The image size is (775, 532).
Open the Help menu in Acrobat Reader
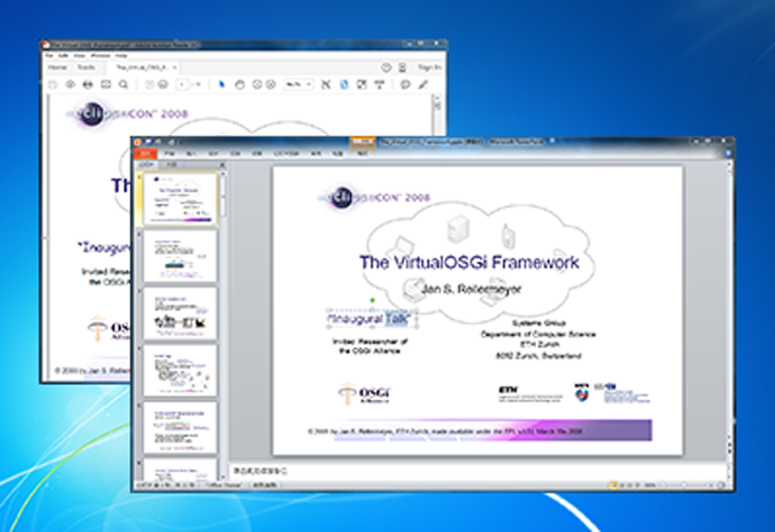click(x=121, y=55)
